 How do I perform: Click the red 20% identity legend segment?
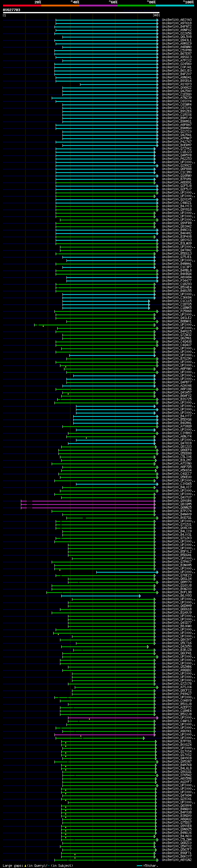[22, 6]
